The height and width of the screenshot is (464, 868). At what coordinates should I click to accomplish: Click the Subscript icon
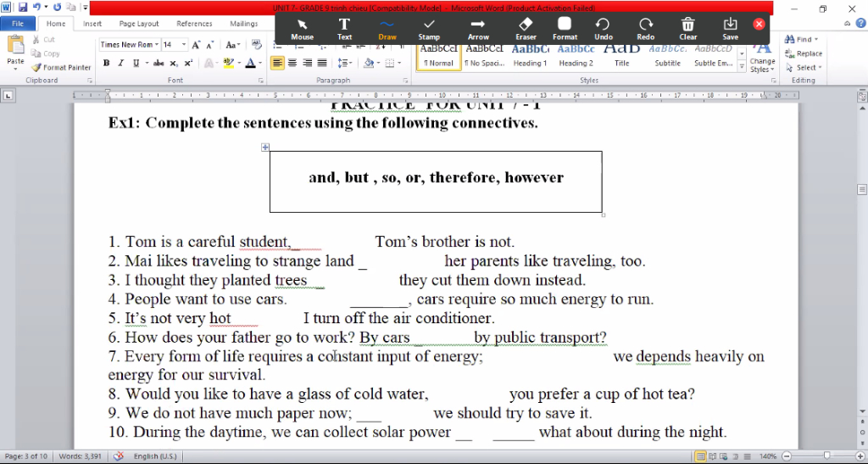(174, 63)
